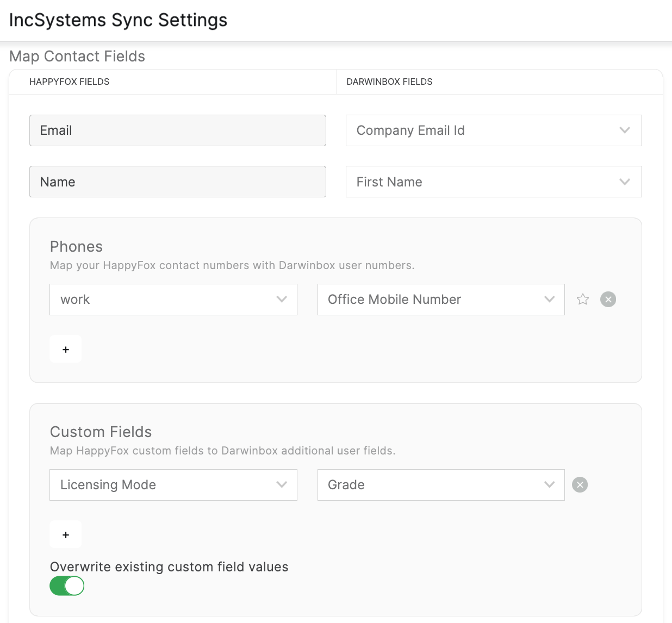Open the First Name dropdown

[494, 182]
